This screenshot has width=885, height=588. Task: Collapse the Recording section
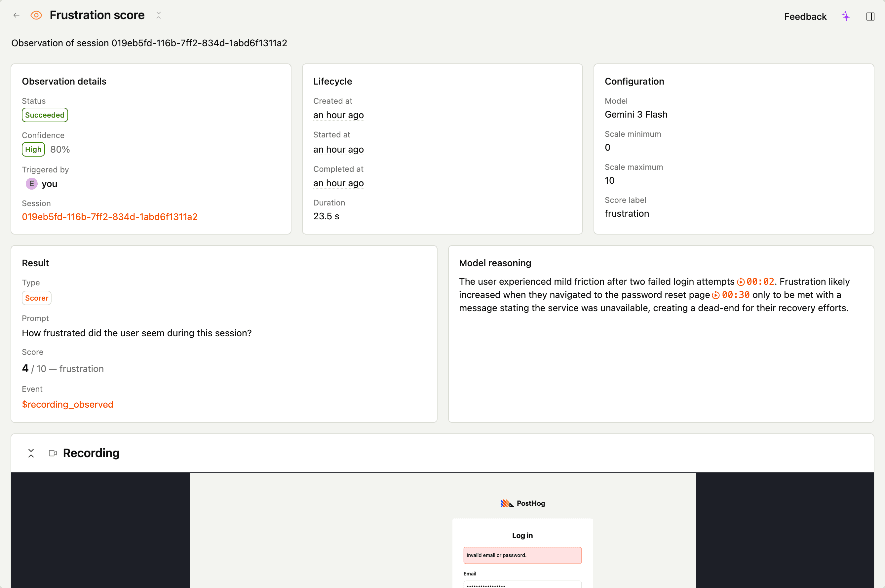[x=31, y=453]
